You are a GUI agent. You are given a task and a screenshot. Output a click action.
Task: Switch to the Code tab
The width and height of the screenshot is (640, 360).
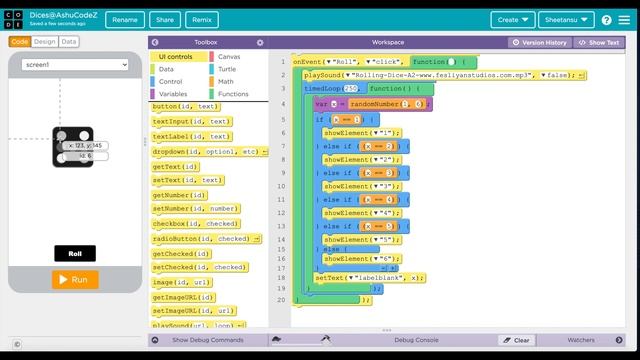(20, 42)
